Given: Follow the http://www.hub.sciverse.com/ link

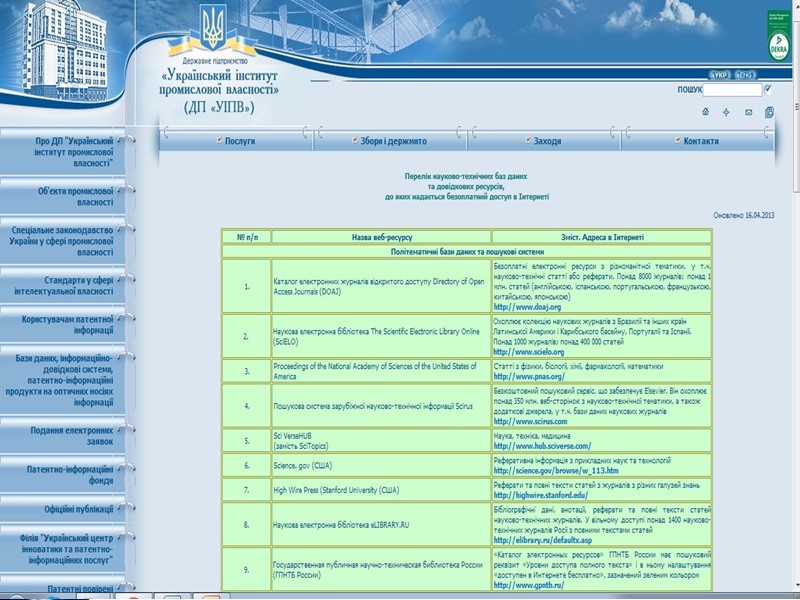Looking at the screenshot, I should click(x=542, y=446).
